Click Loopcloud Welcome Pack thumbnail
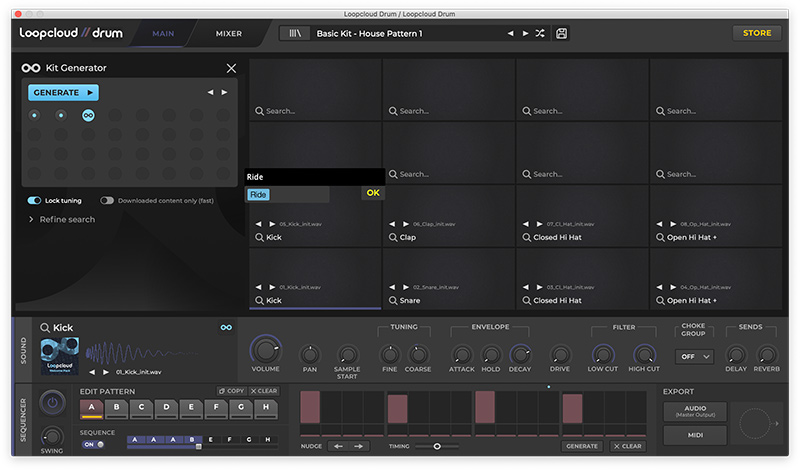Viewport: 800px width, 470px height. [60, 356]
